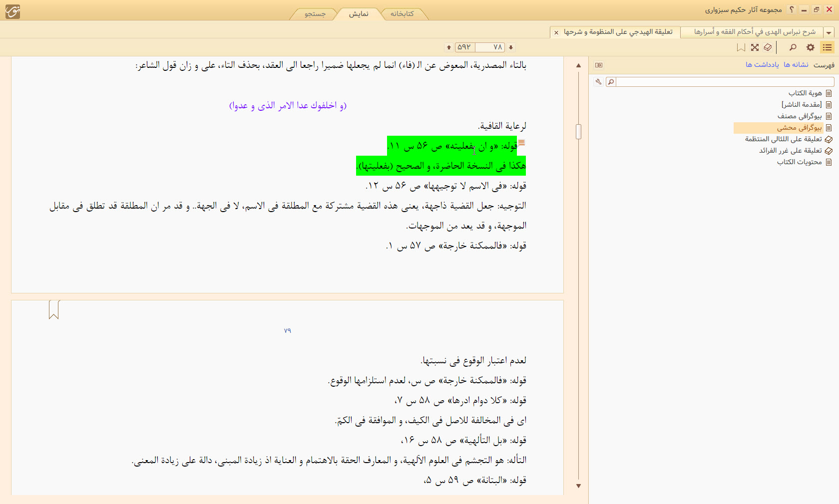Click the document scrollbar thumb
Screen dimensions: 839x504
pyautogui.click(x=578, y=132)
